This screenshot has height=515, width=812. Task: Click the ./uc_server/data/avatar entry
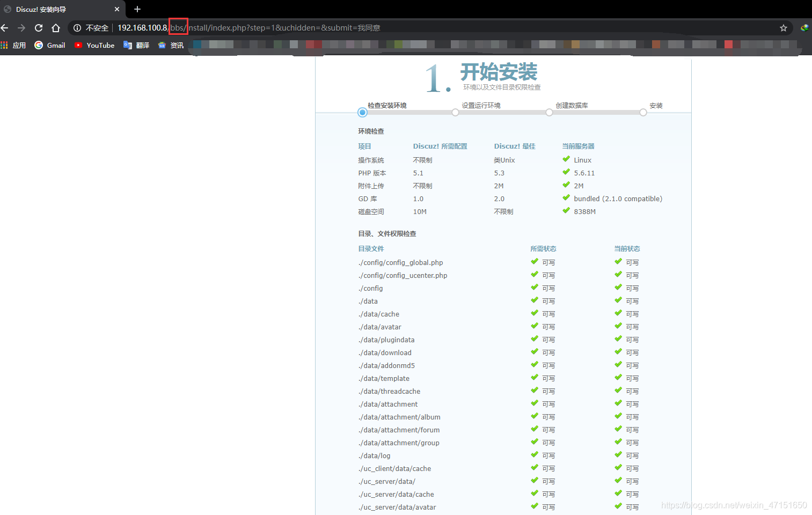click(397, 507)
